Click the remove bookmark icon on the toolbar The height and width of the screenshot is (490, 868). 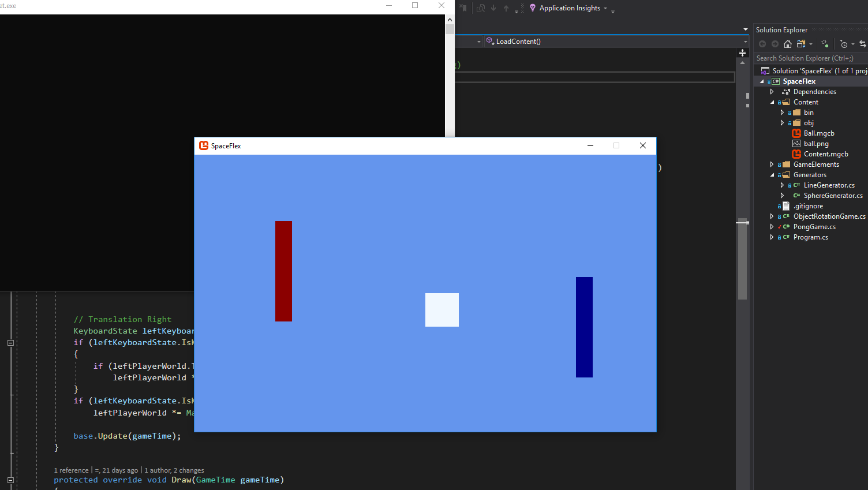(x=463, y=8)
